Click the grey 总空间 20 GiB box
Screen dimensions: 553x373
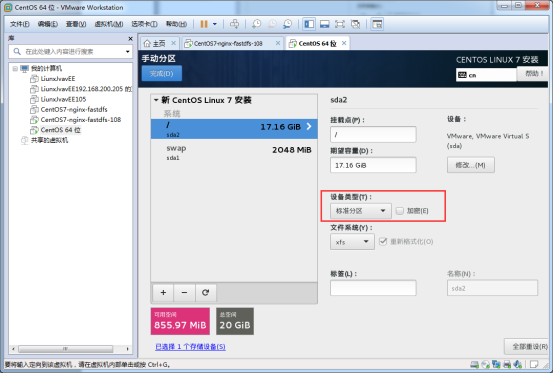235,321
